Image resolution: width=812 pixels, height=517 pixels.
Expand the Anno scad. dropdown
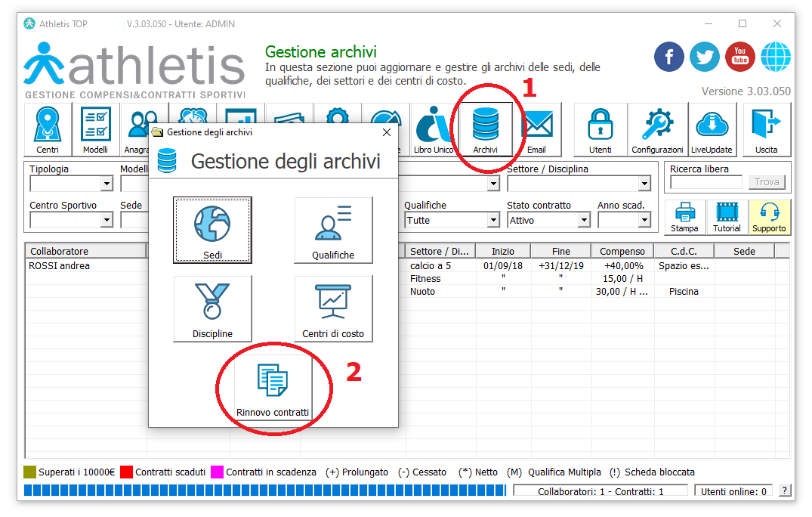[x=644, y=220]
